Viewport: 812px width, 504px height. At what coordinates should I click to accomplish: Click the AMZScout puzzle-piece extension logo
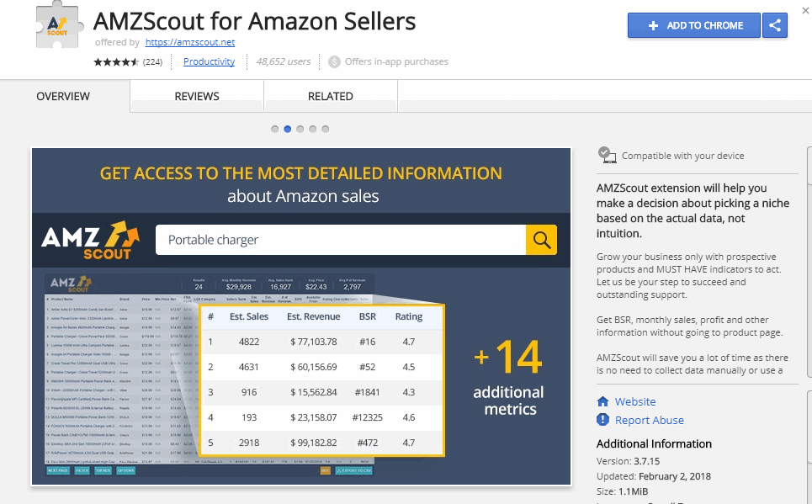[59, 25]
